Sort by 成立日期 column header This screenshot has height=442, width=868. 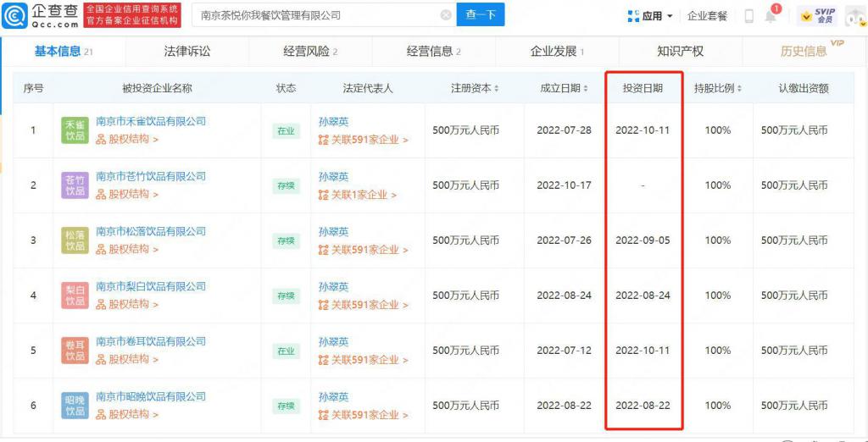pos(565,88)
